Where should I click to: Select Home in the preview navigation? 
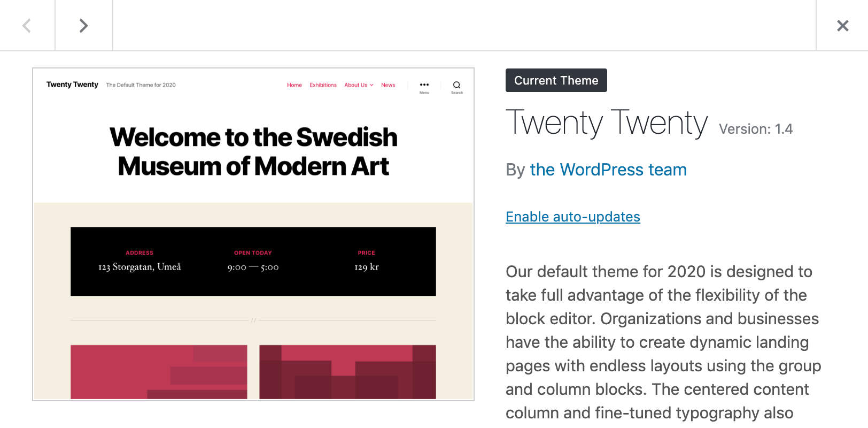(x=294, y=85)
